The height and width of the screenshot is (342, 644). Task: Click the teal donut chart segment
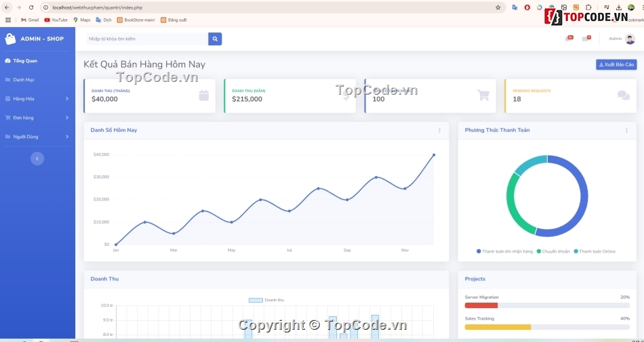pos(530,164)
